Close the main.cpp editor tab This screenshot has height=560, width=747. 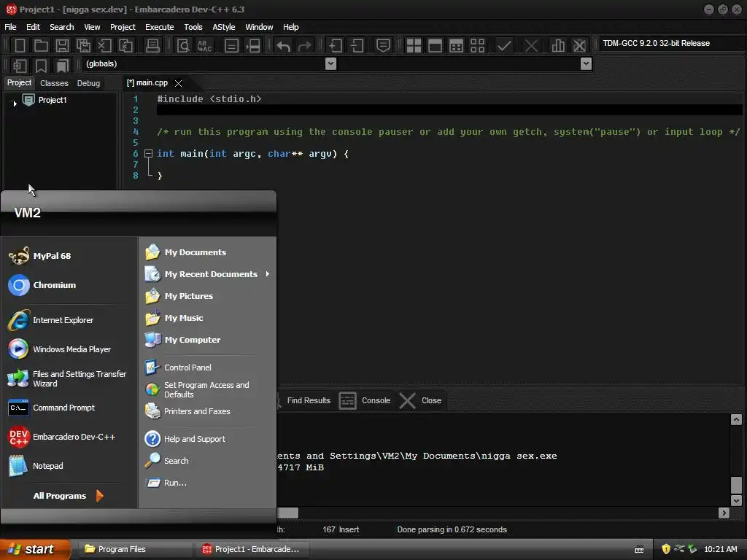[178, 83]
